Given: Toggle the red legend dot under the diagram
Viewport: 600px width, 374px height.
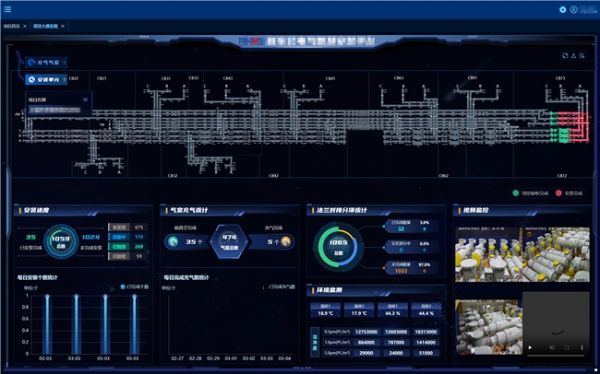Looking at the screenshot, I should click(x=559, y=193).
